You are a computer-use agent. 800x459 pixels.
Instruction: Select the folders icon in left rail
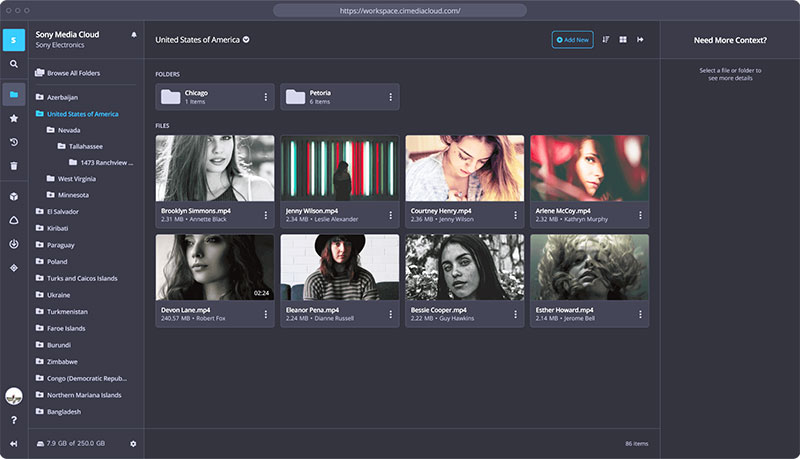(x=14, y=94)
